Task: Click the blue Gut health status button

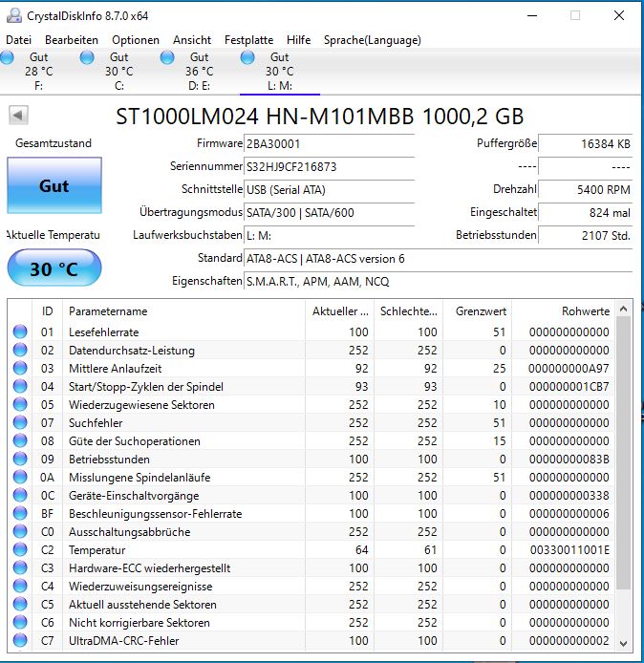Action: point(54,185)
